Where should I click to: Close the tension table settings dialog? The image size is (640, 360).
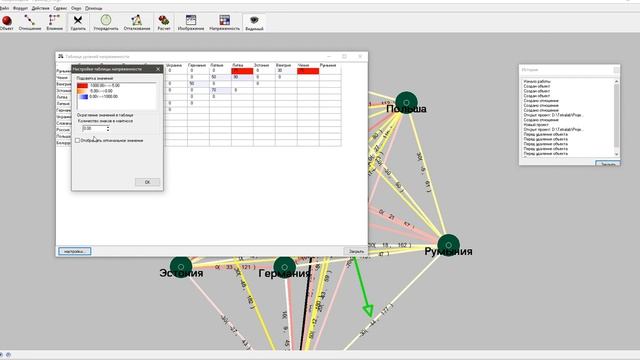coord(158,69)
